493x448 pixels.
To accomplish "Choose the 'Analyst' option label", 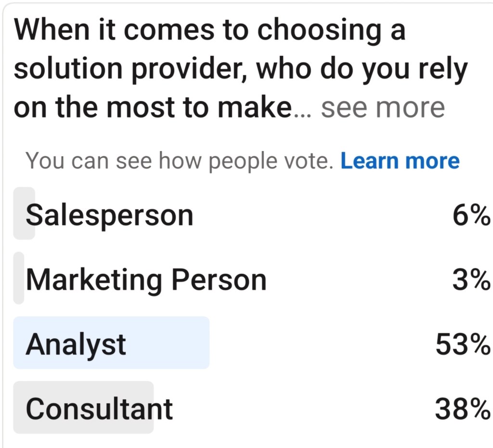I will (76, 344).
